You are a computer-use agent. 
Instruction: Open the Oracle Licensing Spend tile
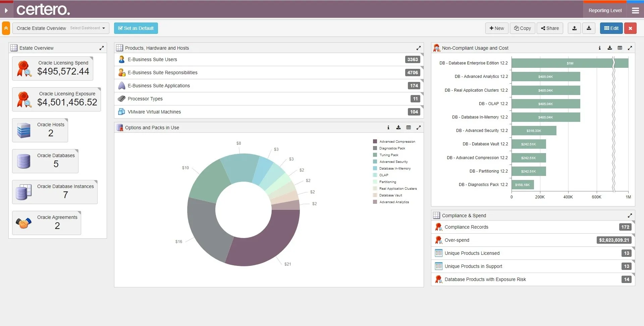(53, 68)
